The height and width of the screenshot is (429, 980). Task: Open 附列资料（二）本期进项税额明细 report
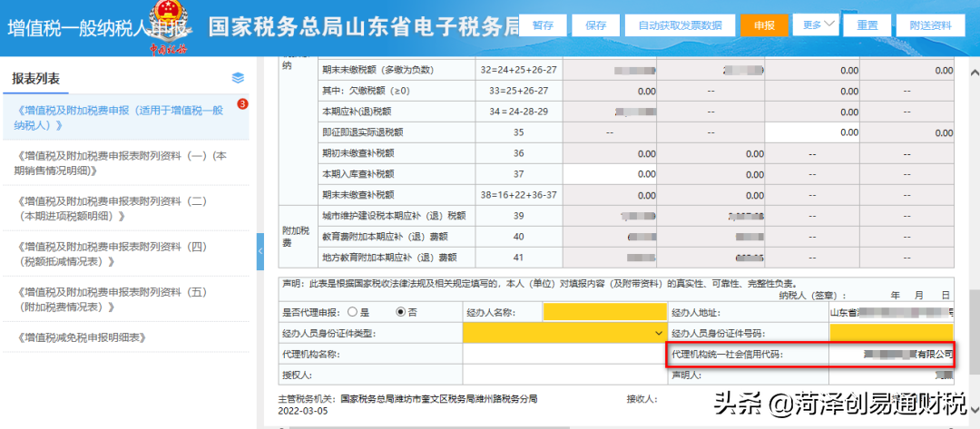125,209
